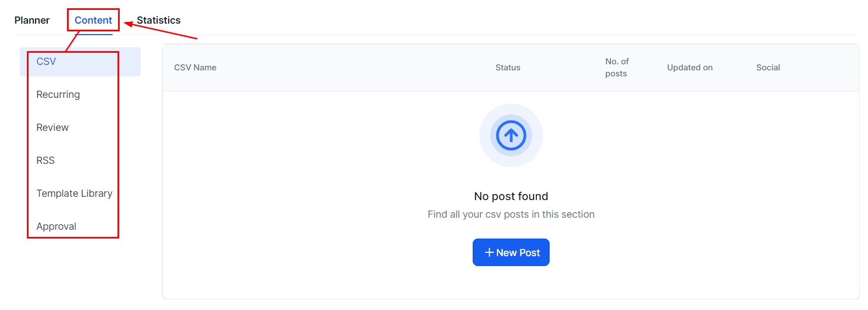Click the Updated on column header
Viewport: 868px width, 310px height.
coord(690,68)
